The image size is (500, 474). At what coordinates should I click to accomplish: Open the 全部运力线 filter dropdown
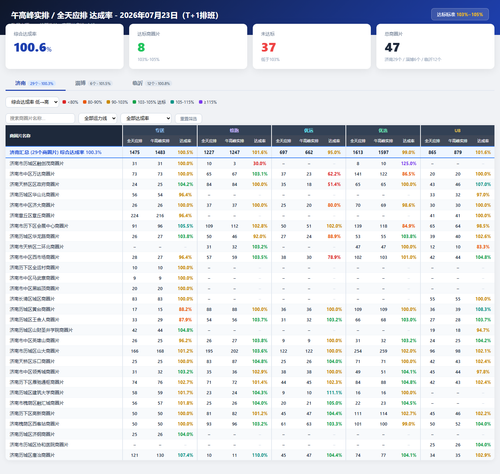coord(97,118)
